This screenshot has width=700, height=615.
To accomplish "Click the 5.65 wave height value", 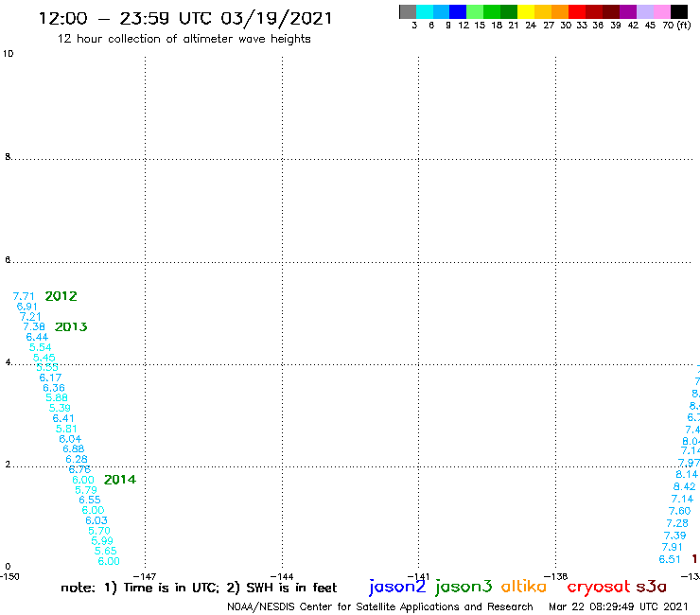I will click(105, 551).
